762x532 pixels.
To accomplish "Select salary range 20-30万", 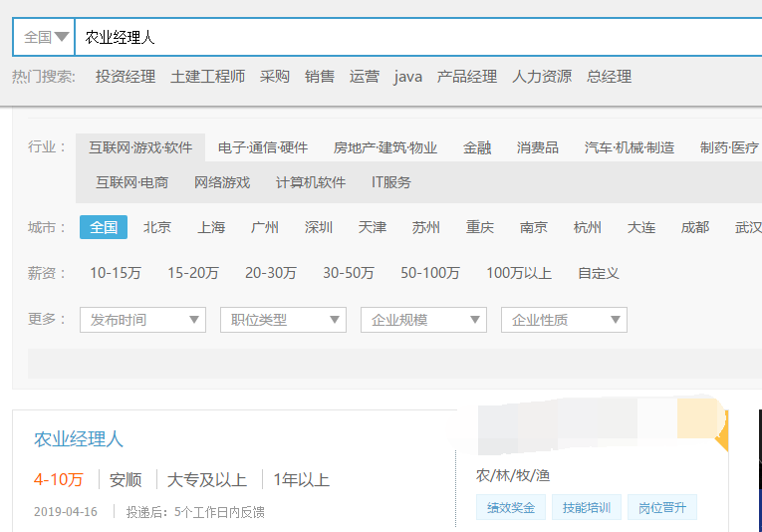I will pos(270,273).
